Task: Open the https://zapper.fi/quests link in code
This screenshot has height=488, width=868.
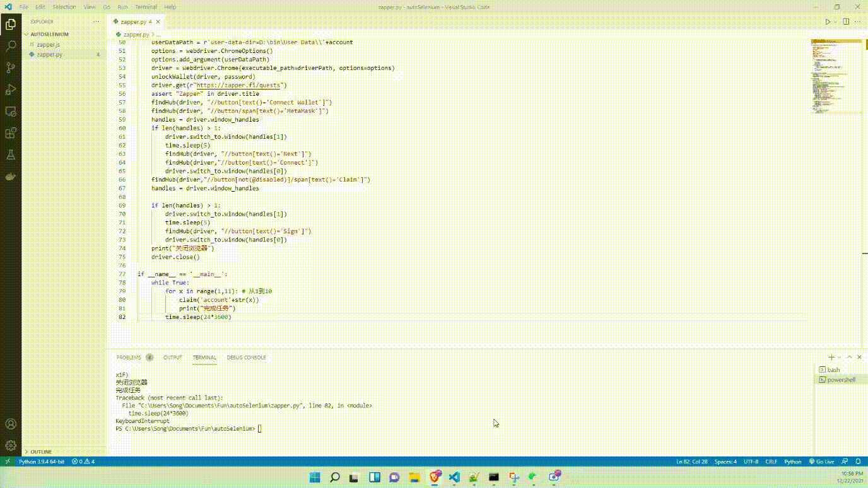Action: 240,85
